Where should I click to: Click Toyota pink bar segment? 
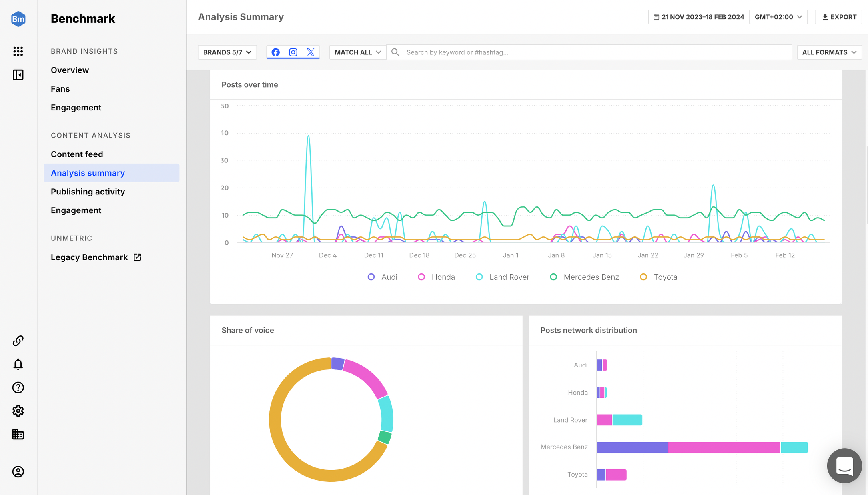point(616,475)
